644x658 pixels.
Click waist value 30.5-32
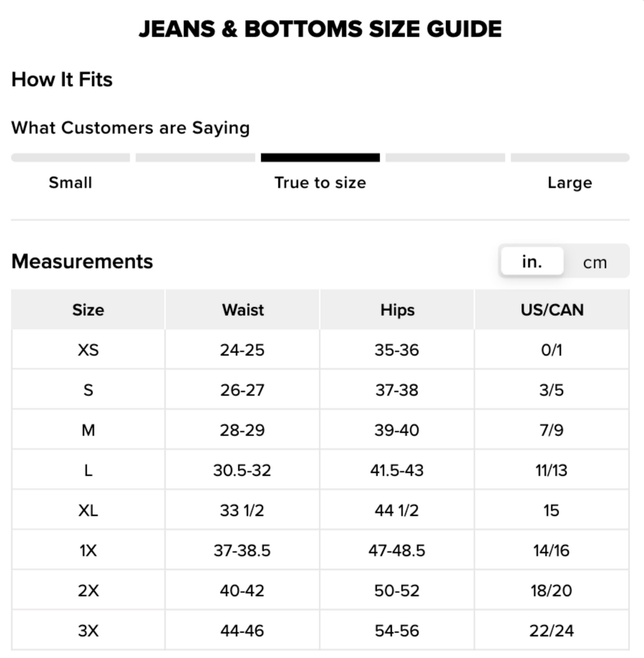pyautogui.click(x=242, y=470)
